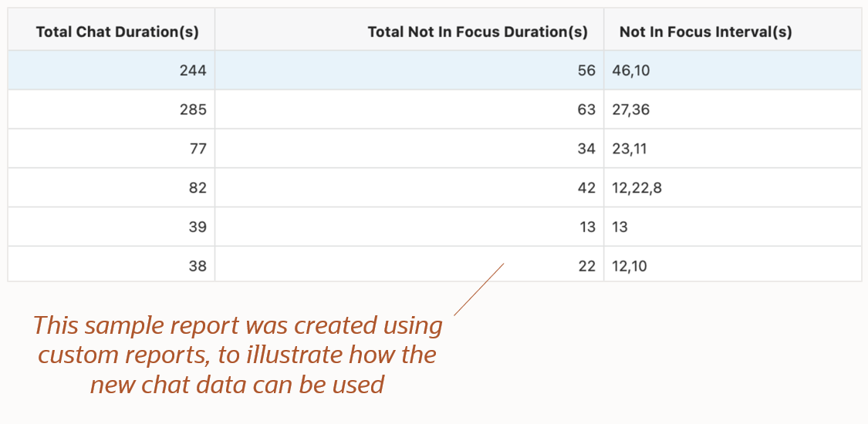Screen dimensions: 868x424
Task: Select the interval cell showing 23,11
Action: pyautogui.click(x=630, y=149)
